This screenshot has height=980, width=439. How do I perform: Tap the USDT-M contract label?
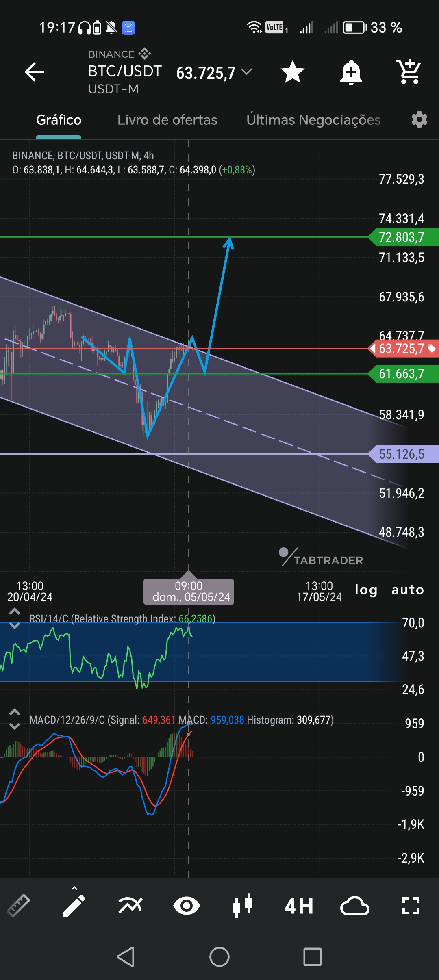tap(113, 89)
